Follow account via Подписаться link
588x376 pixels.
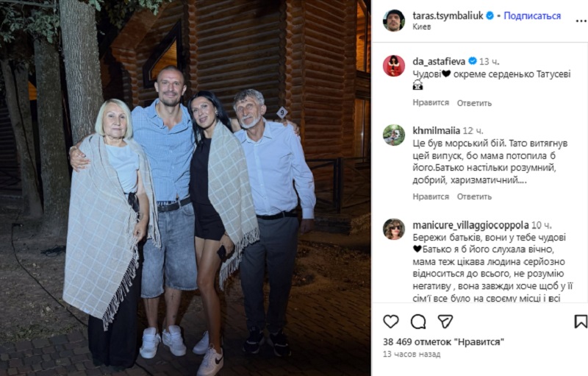[x=532, y=15]
